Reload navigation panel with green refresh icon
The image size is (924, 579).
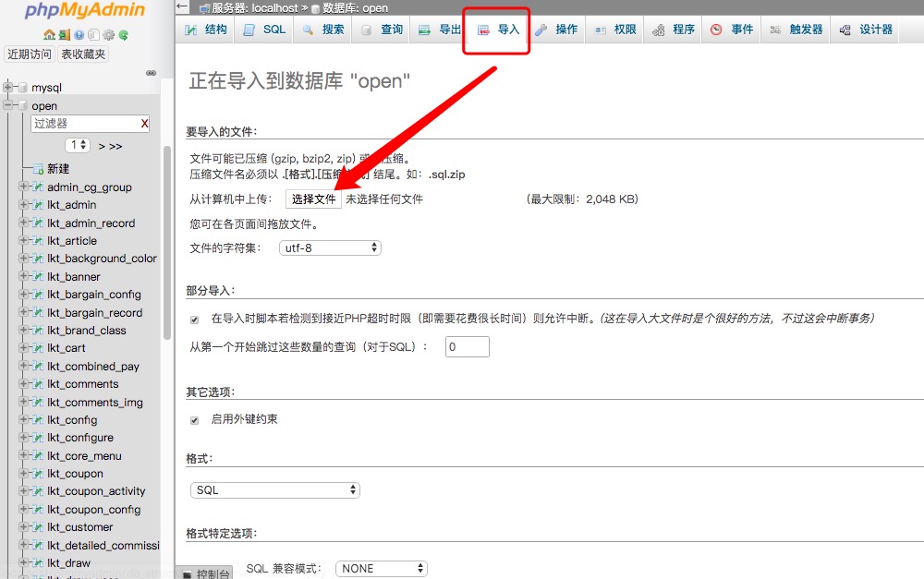(x=123, y=35)
